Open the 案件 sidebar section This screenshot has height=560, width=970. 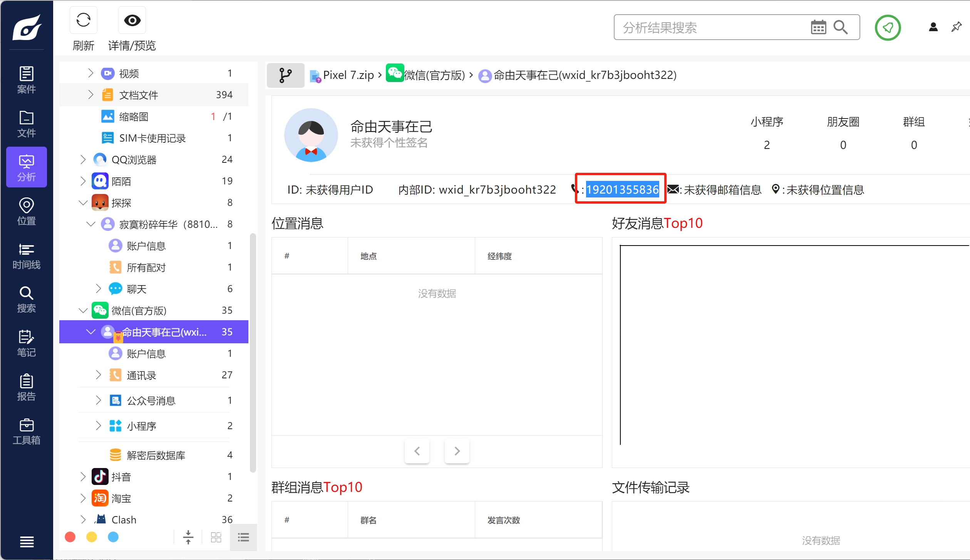coord(26,80)
